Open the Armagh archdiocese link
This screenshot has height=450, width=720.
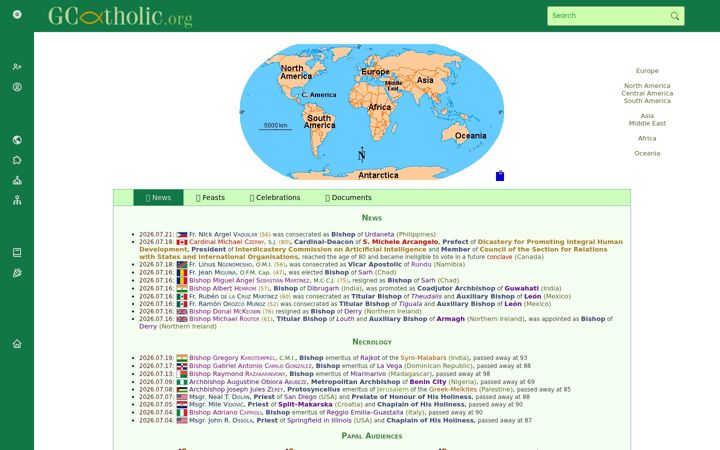(450, 319)
